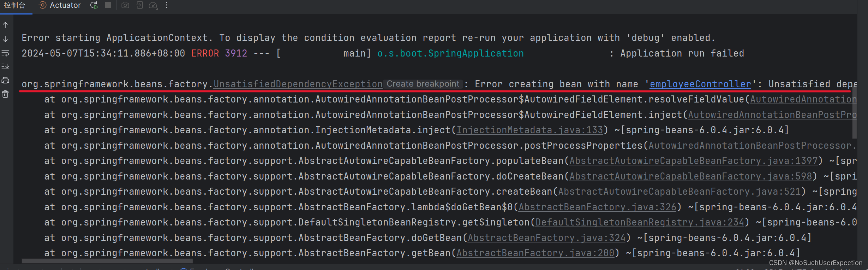868x270 pixels.
Task: Clear all console output via trash icon
Action: tap(5, 94)
